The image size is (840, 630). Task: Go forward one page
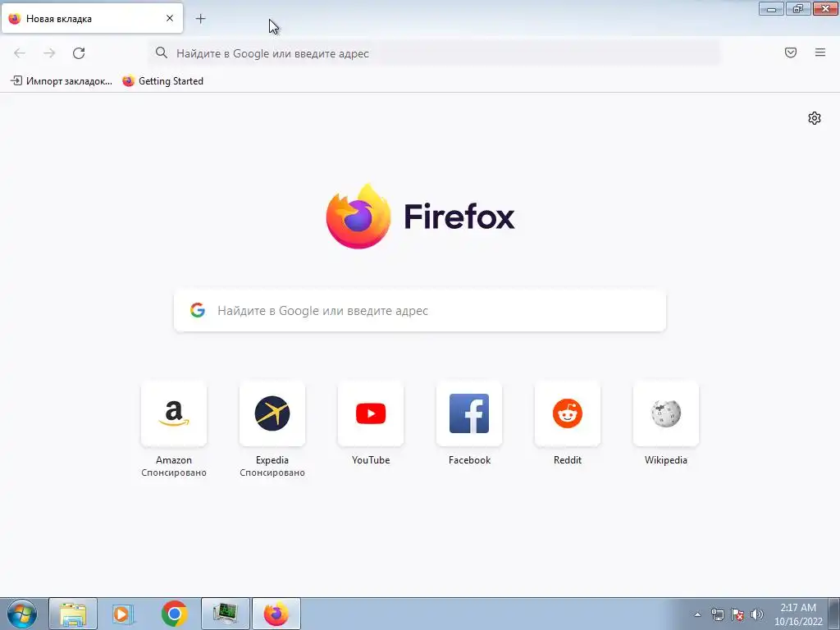(49, 53)
